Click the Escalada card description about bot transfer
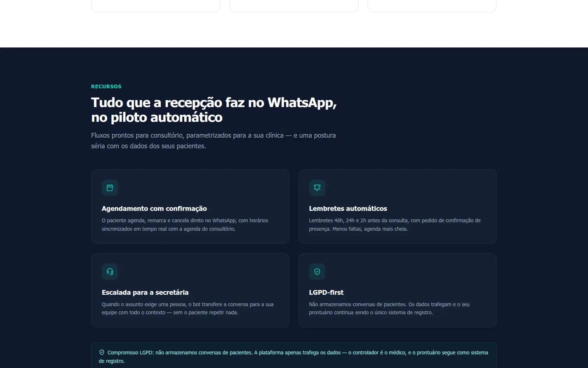This screenshot has height=368, width=588. point(187,308)
